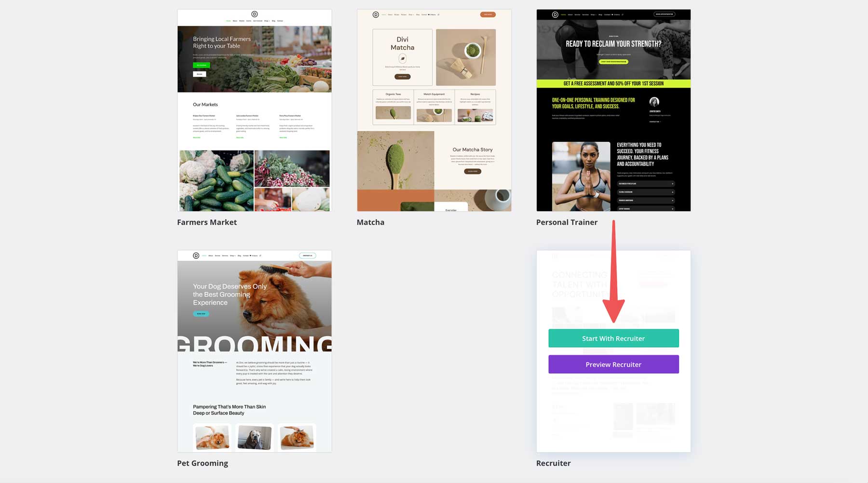Click the teal Book Now button in the Grooming hero

point(200,313)
